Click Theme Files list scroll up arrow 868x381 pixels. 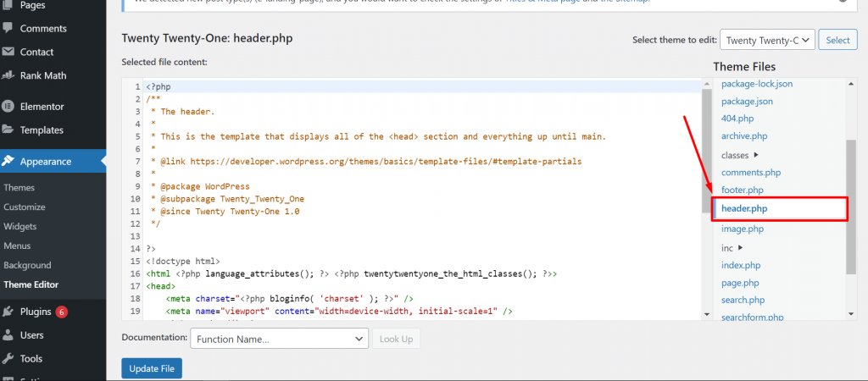851,84
